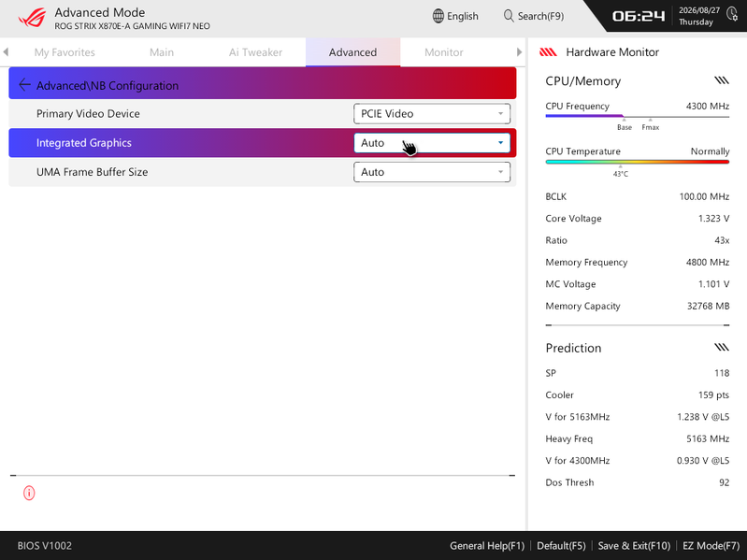
Task: Go back using the NB Configuration arrow
Action: coord(24,85)
